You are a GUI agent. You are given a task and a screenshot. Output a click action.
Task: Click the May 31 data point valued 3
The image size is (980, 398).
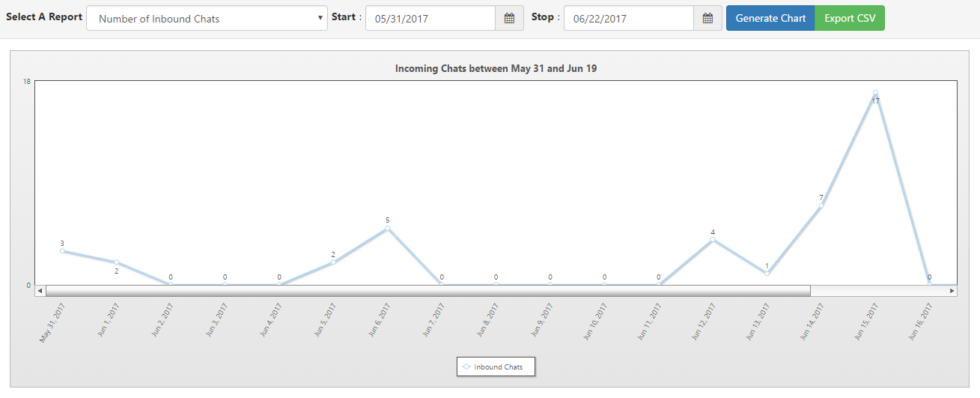point(62,251)
